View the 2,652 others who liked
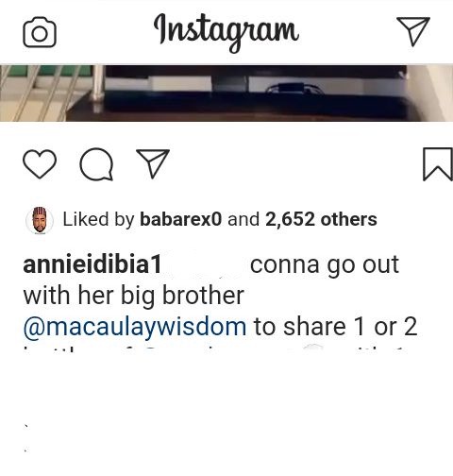453x476 pixels. (321, 219)
